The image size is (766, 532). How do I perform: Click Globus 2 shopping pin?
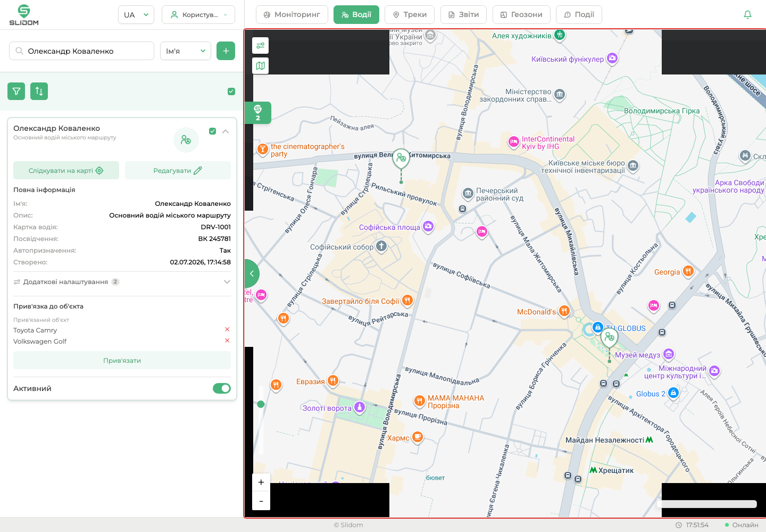pyautogui.click(x=673, y=393)
